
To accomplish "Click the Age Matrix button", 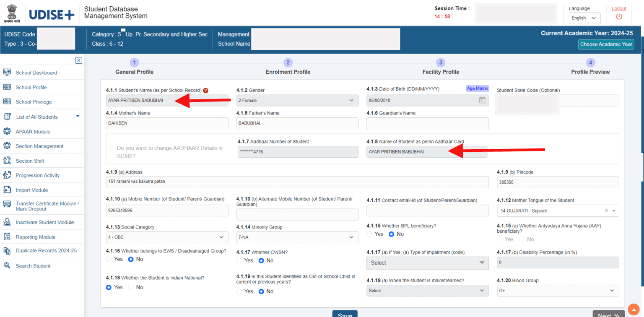I will [x=477, y=88].
